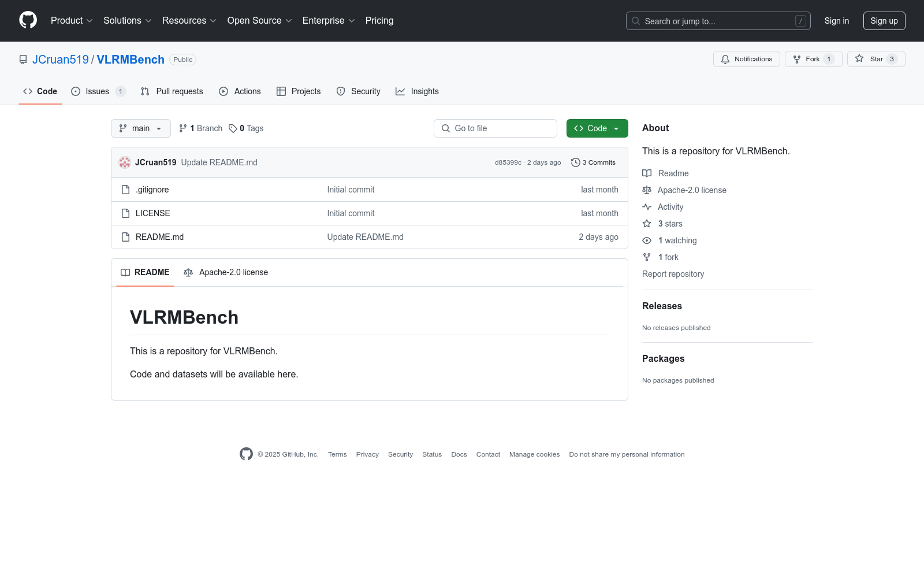Click the Sign in link
The height and width of the screenshot is (578, 924).
point(836,21)
